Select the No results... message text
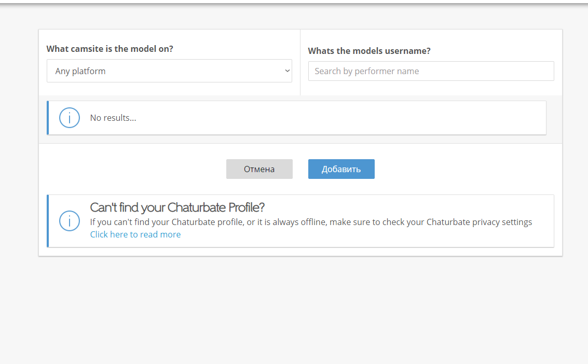 113,118
